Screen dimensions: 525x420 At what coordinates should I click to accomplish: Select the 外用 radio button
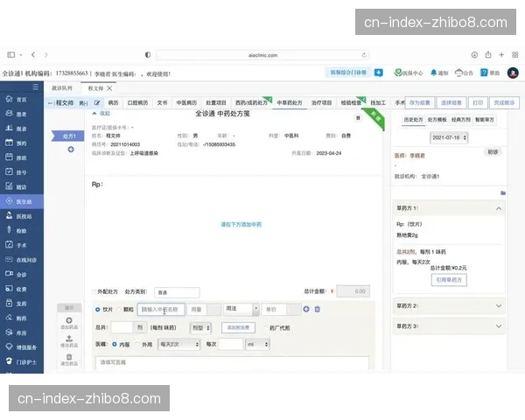(137, 344)
